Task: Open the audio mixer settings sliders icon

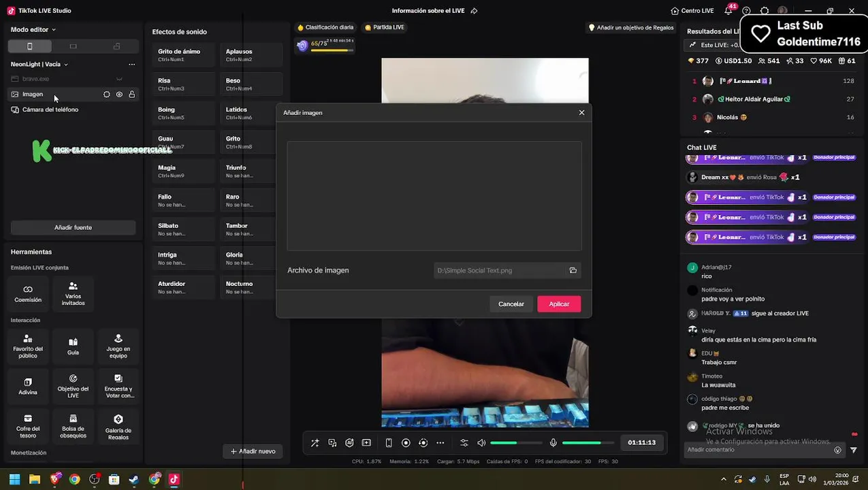Action: click(x=464, y=443)
